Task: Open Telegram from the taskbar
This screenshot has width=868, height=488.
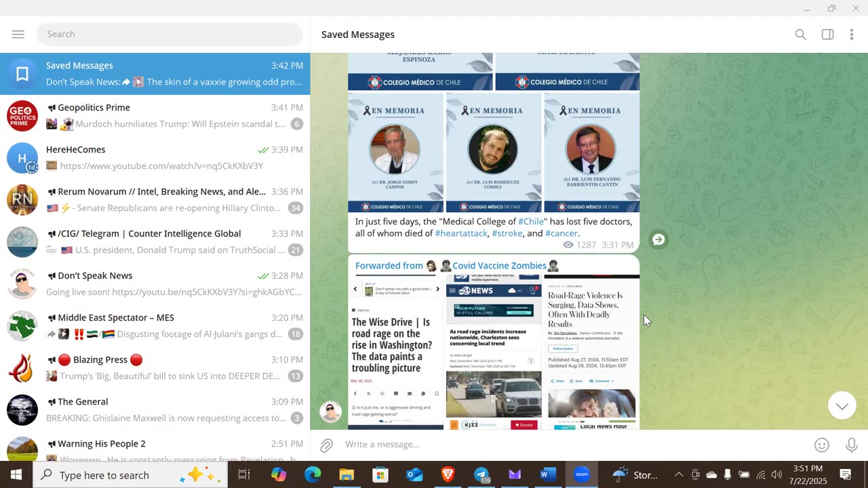Action: point(481,474)
